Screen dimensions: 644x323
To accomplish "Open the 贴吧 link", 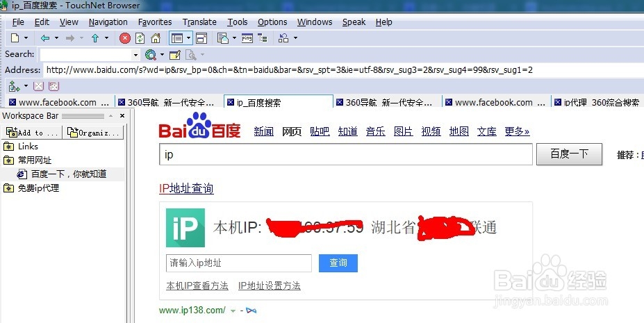I will pyautogui.click(x=320, y=131).
